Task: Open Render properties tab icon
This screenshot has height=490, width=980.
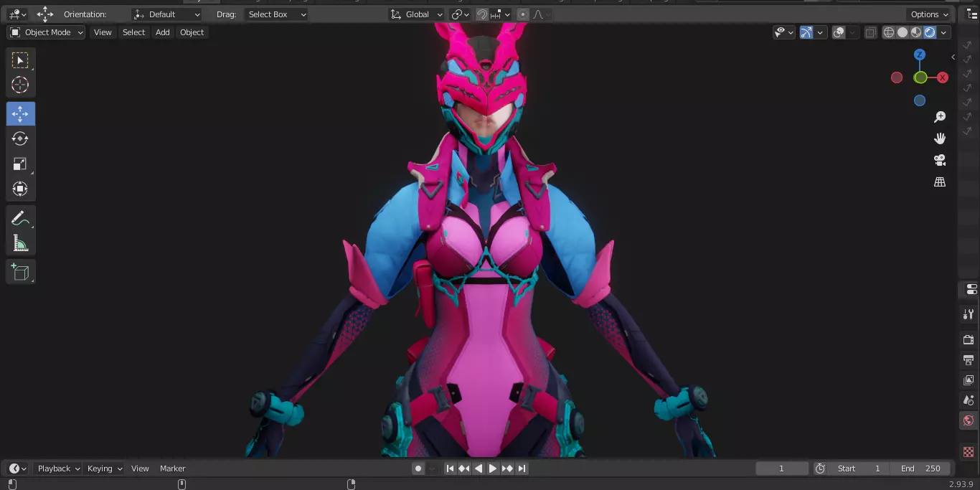Action: coord(969,339)
